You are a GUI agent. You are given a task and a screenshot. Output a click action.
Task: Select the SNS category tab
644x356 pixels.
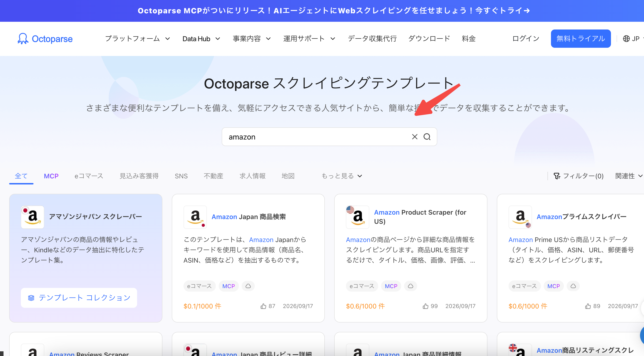[x=181, y=176]
